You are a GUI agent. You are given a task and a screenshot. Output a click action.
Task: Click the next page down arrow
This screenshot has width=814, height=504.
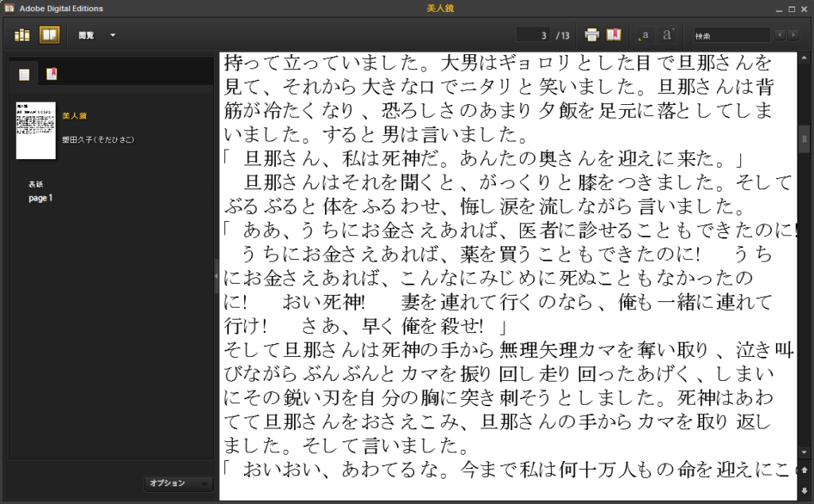tap(804, 490)
